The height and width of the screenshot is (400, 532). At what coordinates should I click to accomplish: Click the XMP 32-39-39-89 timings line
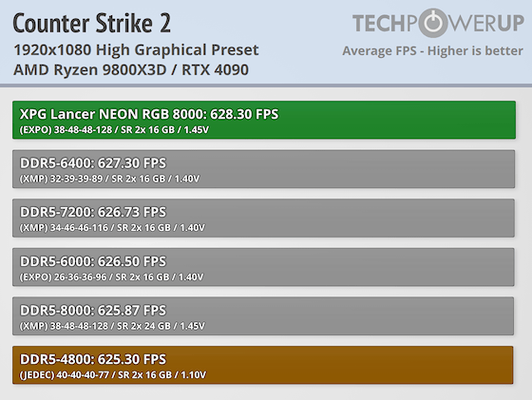click(109, 179)
